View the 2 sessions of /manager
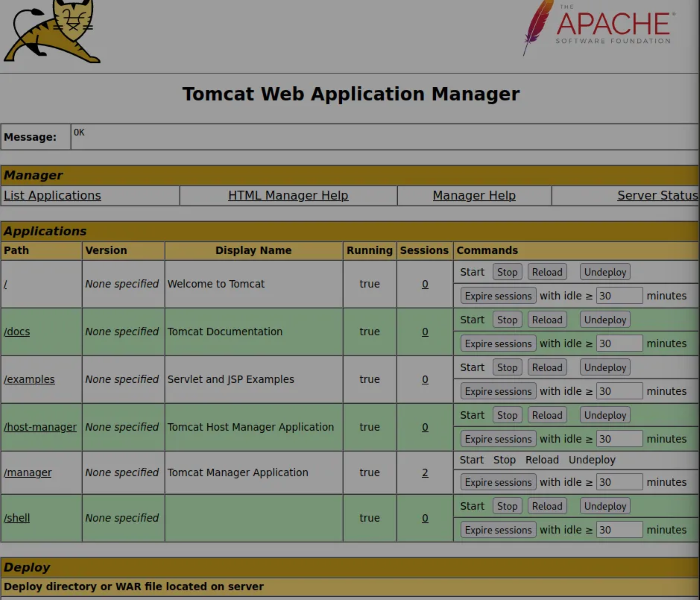Image resolution: width=700 pixels, height=600 pixels. (x=425, y=472)
